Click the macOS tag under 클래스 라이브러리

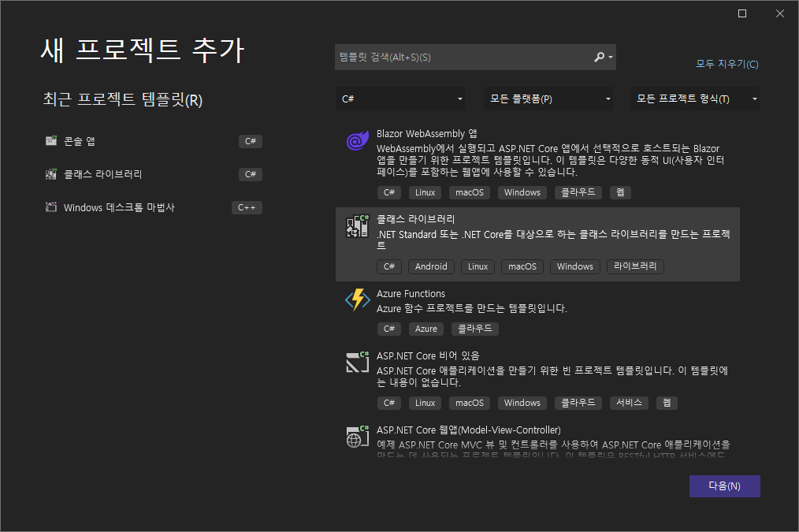522,266
